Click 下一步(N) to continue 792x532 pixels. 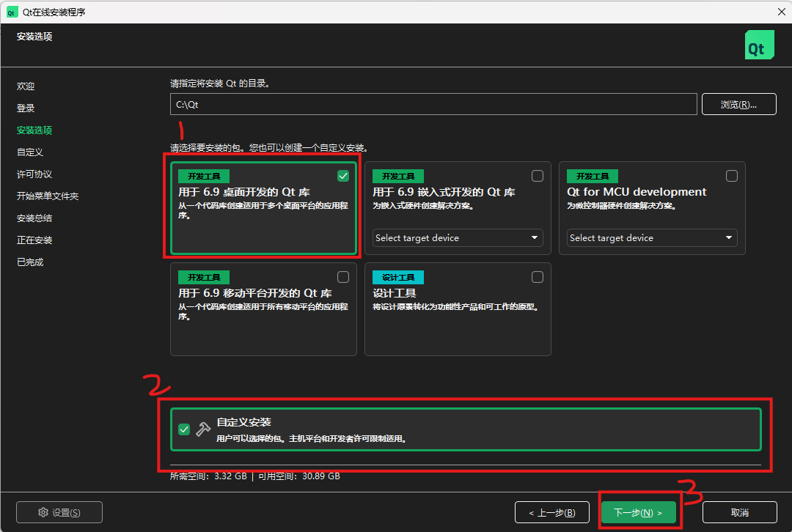pos(638,512)
